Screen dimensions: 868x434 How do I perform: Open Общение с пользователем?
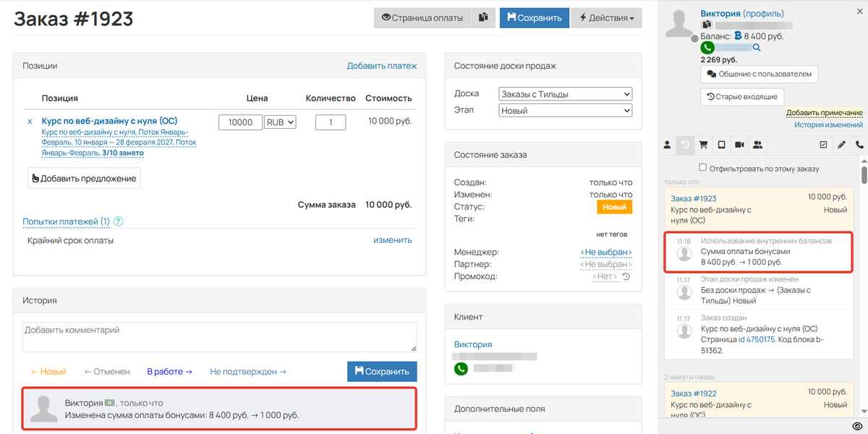point(759,74)
